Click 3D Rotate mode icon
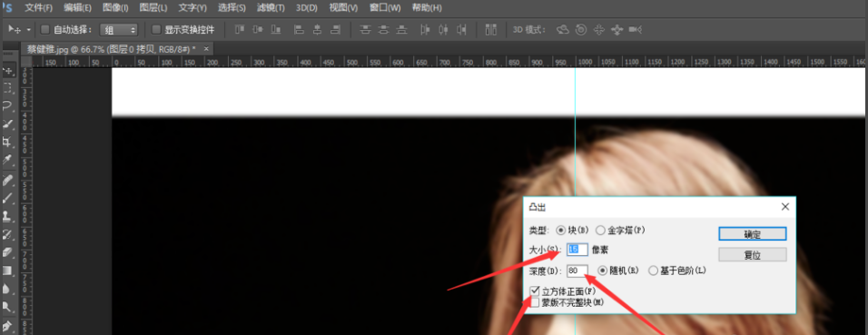This screenshot has height=335, width=868. tap(562, 29)
